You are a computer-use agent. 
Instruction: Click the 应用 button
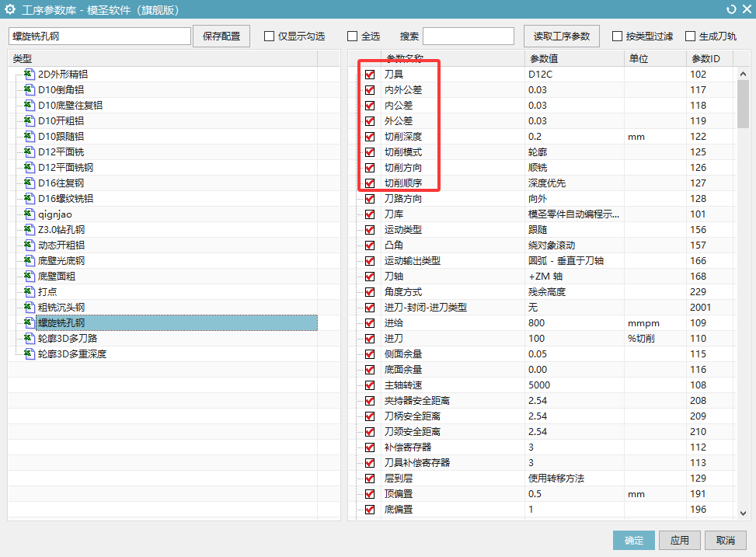(679, 540)
